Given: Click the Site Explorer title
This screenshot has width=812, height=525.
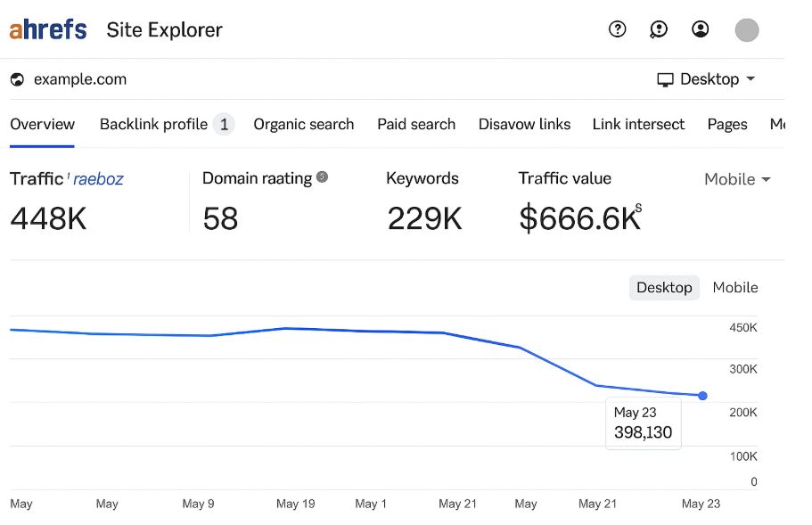Looking at the screenshot, I should coord(164,30).
